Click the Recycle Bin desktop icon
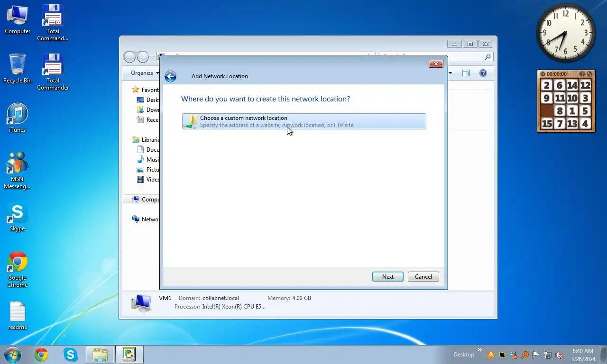 (18, 69)
